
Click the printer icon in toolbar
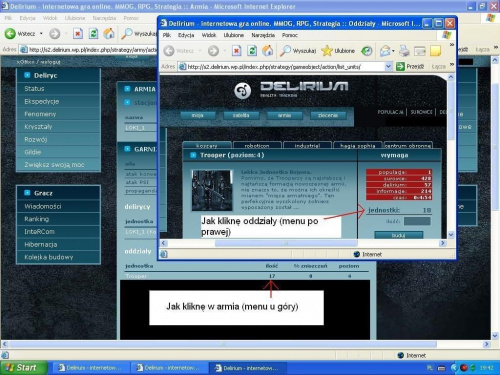pos(404,51)
